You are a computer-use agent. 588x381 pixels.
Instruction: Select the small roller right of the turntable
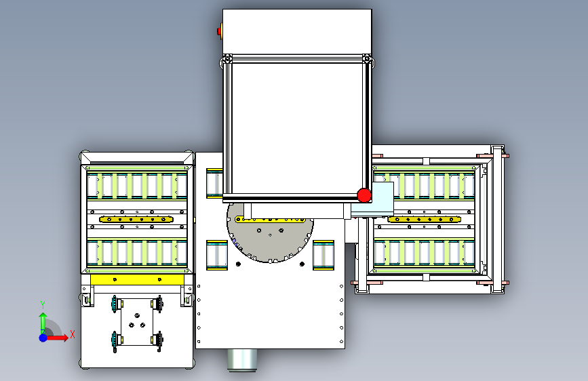coord(324,256)
